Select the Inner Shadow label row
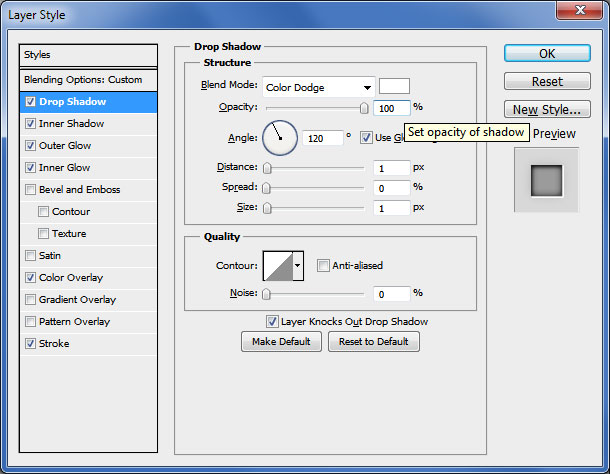Screen dimensions: 610x474 tap(88, 124)
